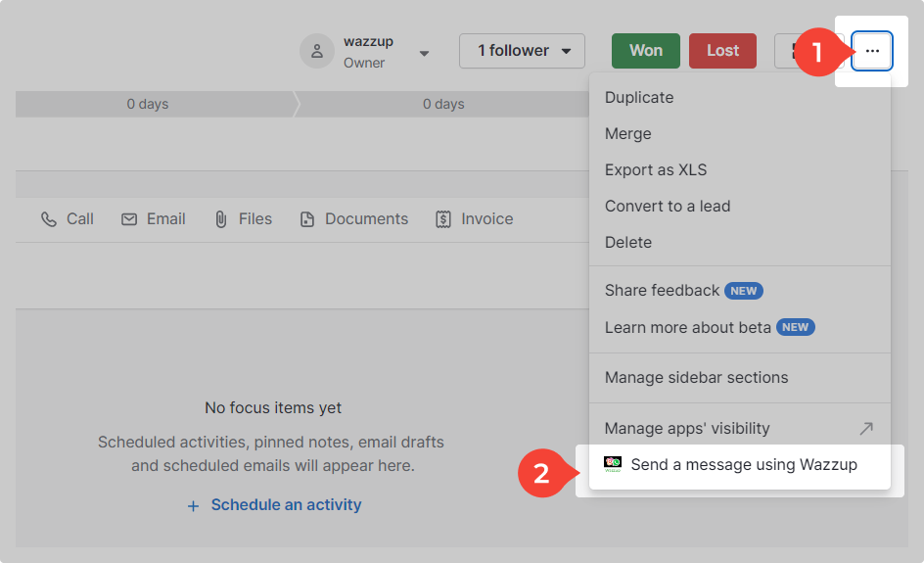This screenshot has height=563, width=924.
Task: Click Share feedback menu entry
Action: click(x=662, y=290)
